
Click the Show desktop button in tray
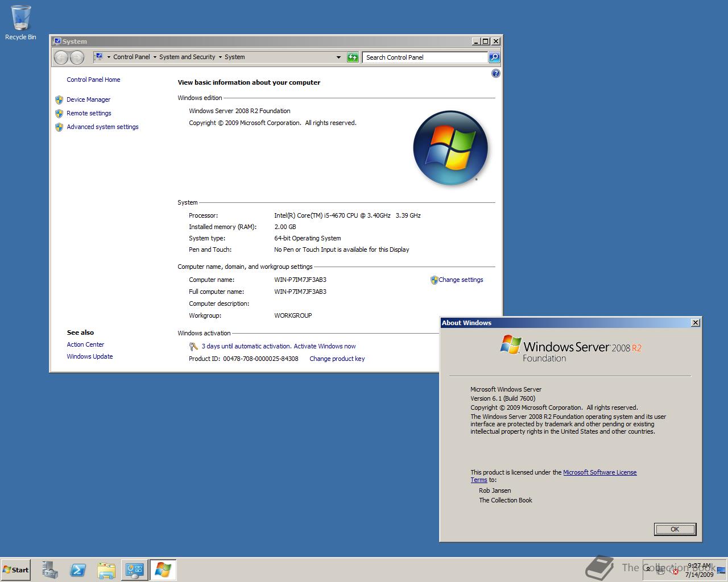(722, 570)
